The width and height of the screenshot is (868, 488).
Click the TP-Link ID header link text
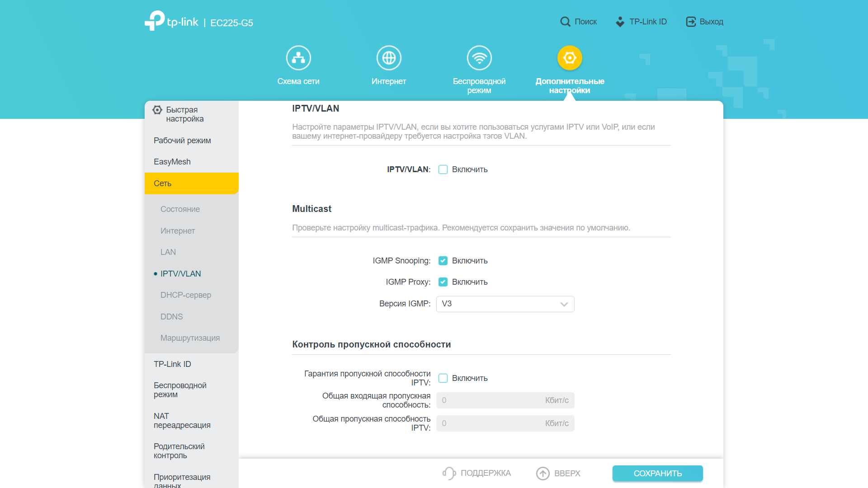pos(648,22)
